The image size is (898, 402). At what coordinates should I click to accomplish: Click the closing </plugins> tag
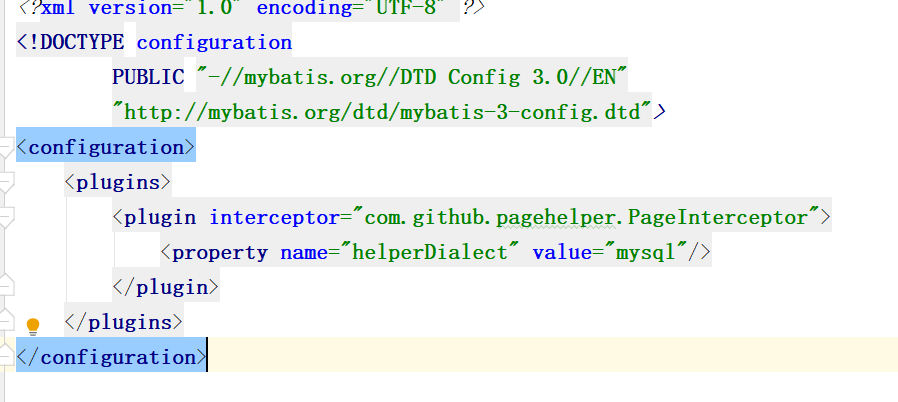[x=124, y=322]
